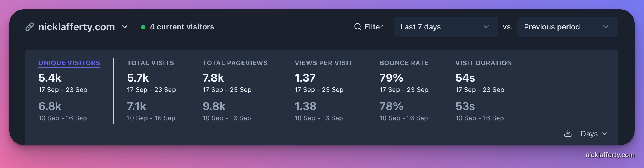
Task: Open the Previous period comparison dropdown
Action: (x=567, y=27)
